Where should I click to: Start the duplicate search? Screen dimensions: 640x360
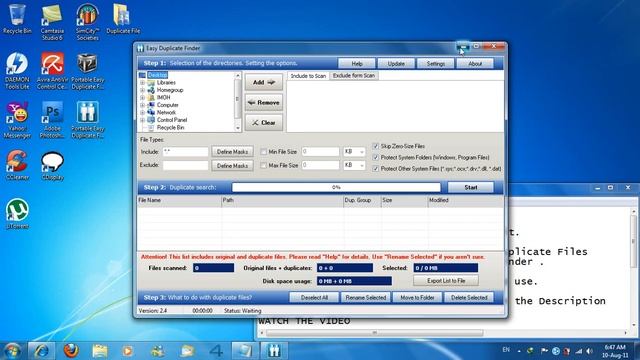(x=471, y=187)
